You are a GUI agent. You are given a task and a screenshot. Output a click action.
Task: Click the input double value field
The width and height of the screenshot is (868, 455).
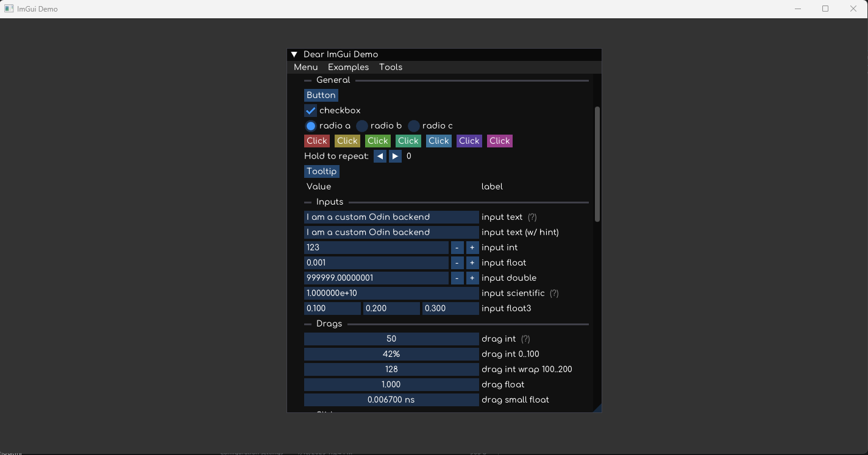coord(376,278)
